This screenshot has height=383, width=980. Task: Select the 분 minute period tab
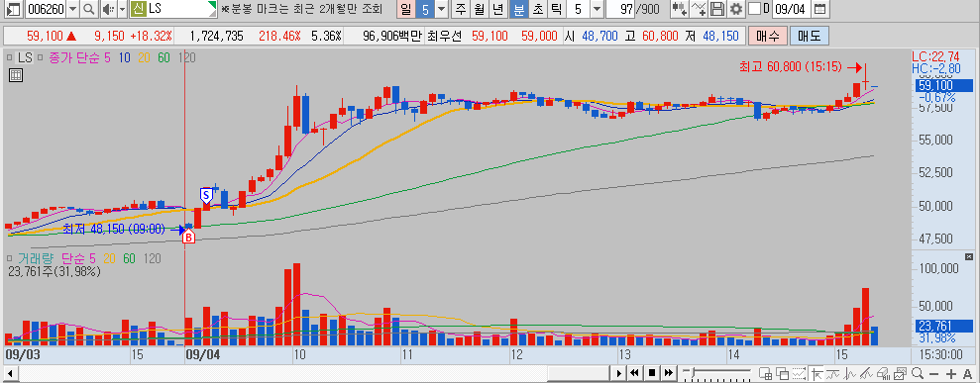[x=518, y=9]
